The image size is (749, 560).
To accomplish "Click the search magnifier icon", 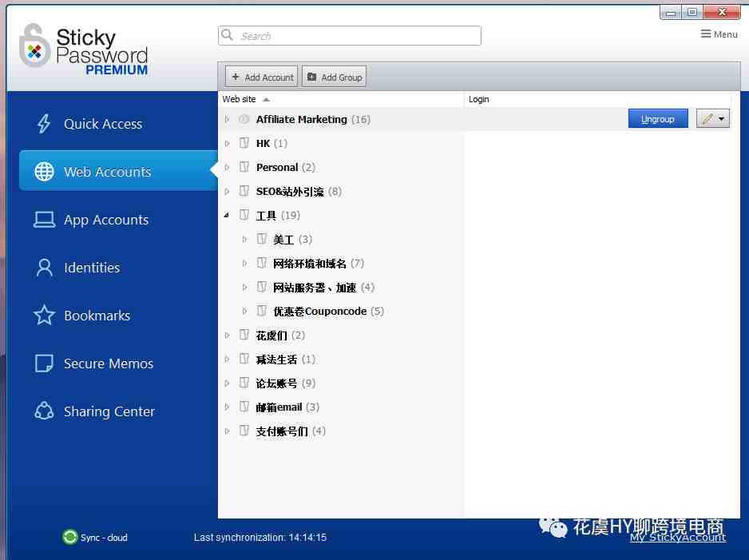I will pyautogui.click(x=228, y=35).
